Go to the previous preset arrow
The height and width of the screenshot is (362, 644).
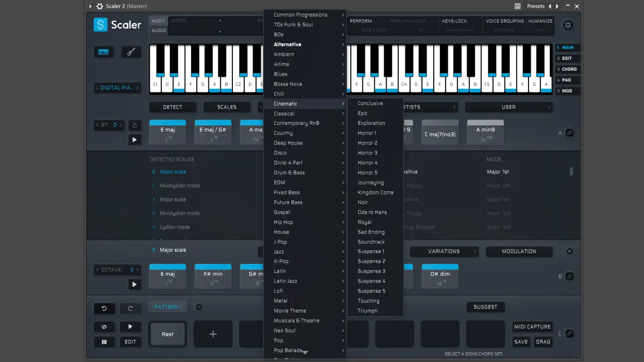tap(550, 6)
